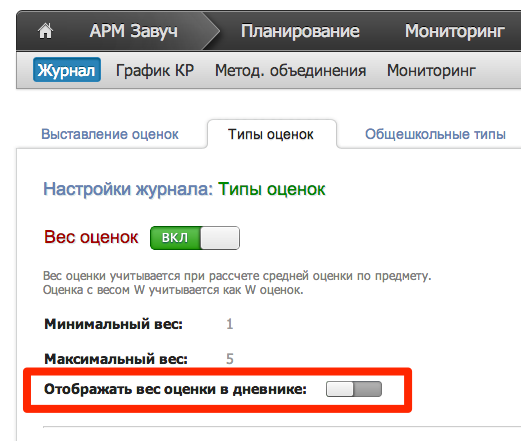Click the Минимальный вес value 1
Screen dimensions: 521x441
click(x=230, y=324)
